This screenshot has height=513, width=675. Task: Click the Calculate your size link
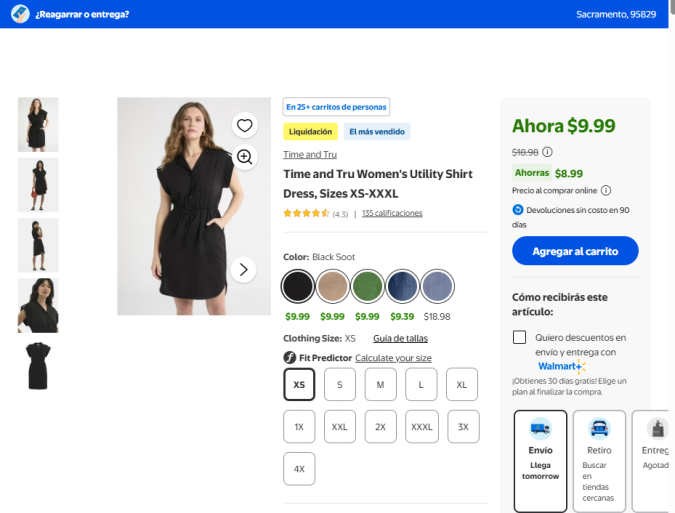tap(393, 358)
